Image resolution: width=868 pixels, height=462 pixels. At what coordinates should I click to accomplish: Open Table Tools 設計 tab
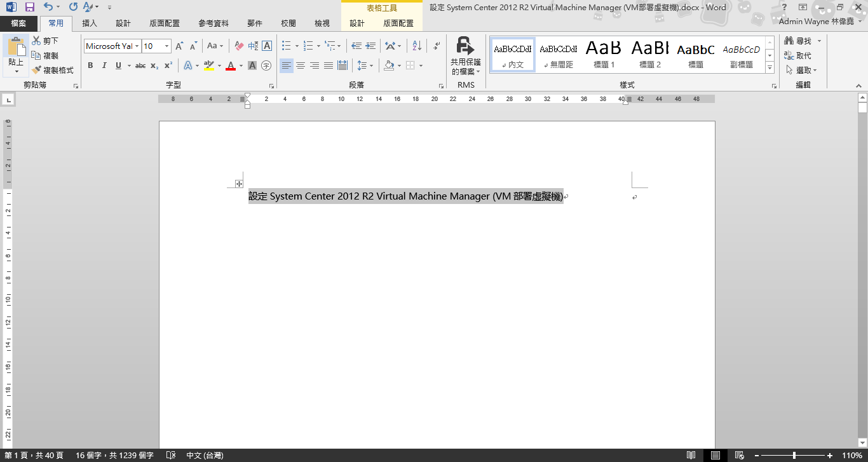tap(357, 24)
